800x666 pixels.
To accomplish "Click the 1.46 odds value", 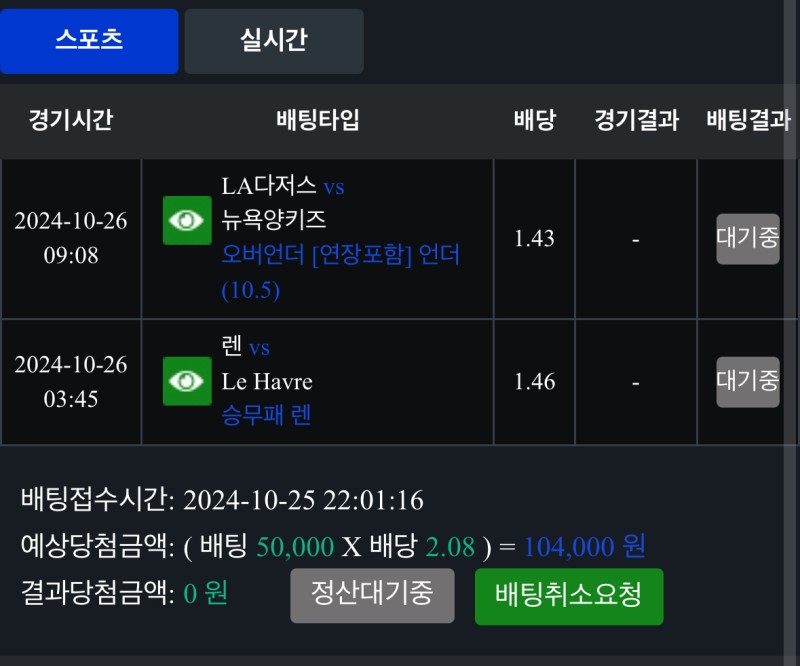I will pos(534,382).
